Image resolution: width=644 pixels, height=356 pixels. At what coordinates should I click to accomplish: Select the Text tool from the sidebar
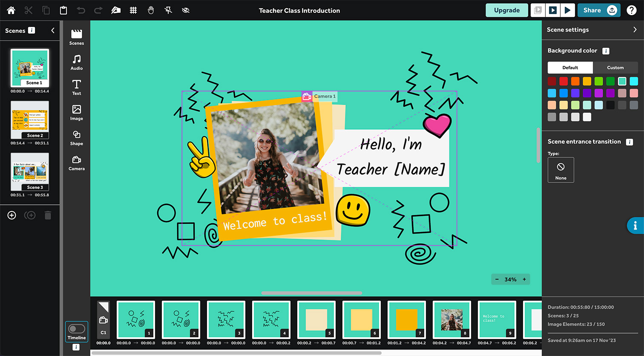(76, 87)
